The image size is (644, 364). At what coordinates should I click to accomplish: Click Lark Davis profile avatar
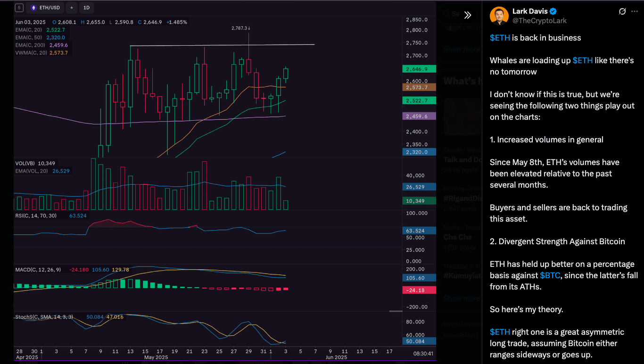pyautogui.click(x=499, y=16)
